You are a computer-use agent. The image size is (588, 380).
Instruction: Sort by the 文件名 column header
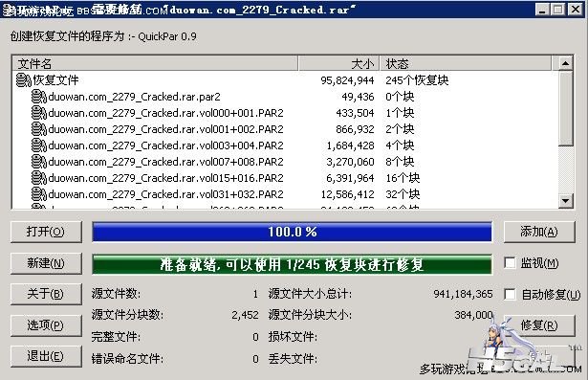pyautogui.click(x=155, y=63)
